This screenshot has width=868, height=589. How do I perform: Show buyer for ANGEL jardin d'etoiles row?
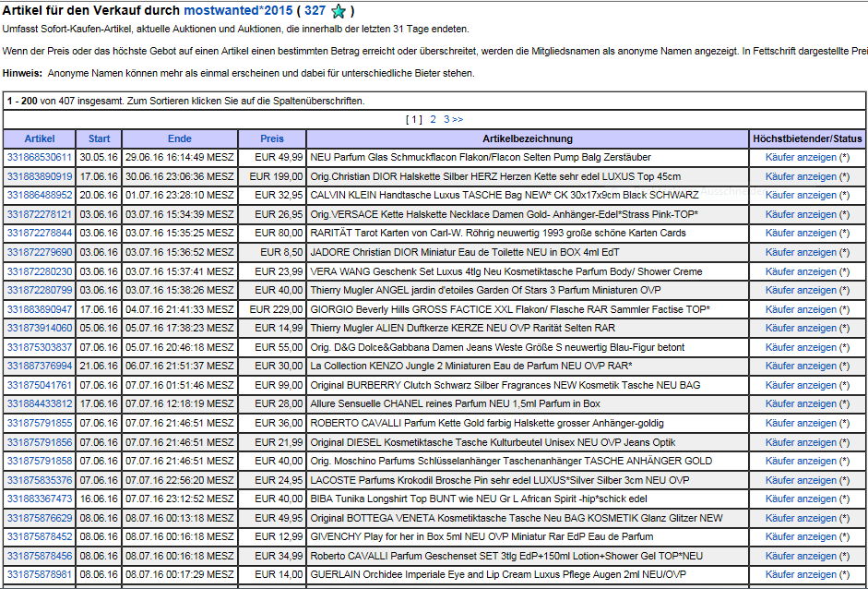pyautogui.click(x=801, y=290)
